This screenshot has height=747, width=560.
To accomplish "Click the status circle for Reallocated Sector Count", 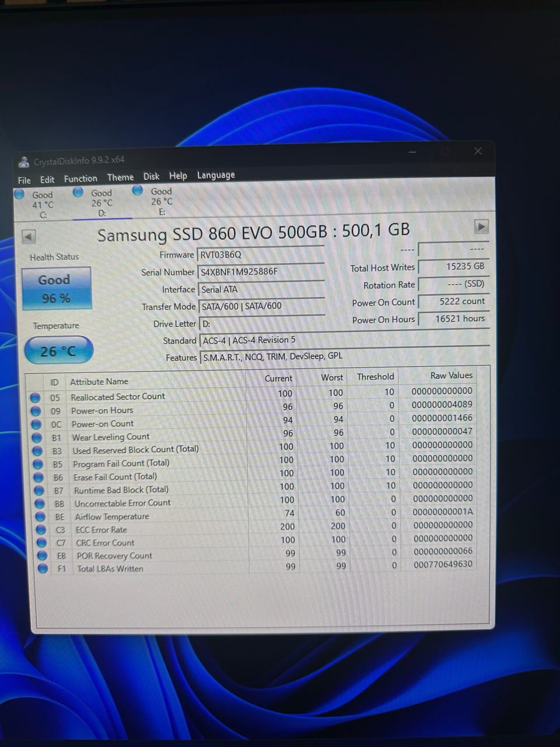I will (x=35, y=397).
